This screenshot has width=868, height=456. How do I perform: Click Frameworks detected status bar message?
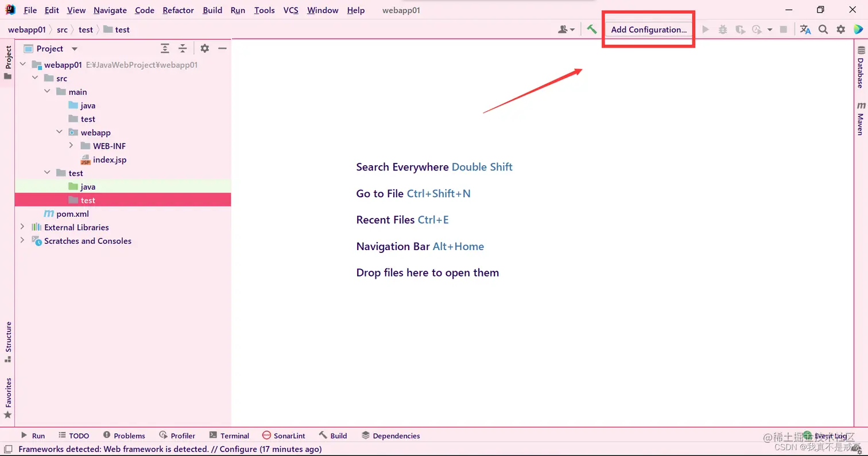click(170, 449)
